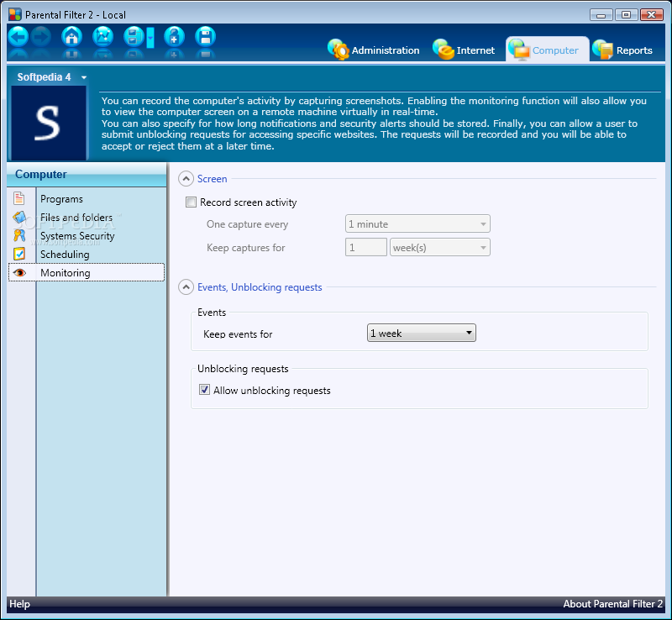Click the Programs document icon
Screen dimensions: 672x620
tap(18, 198)
